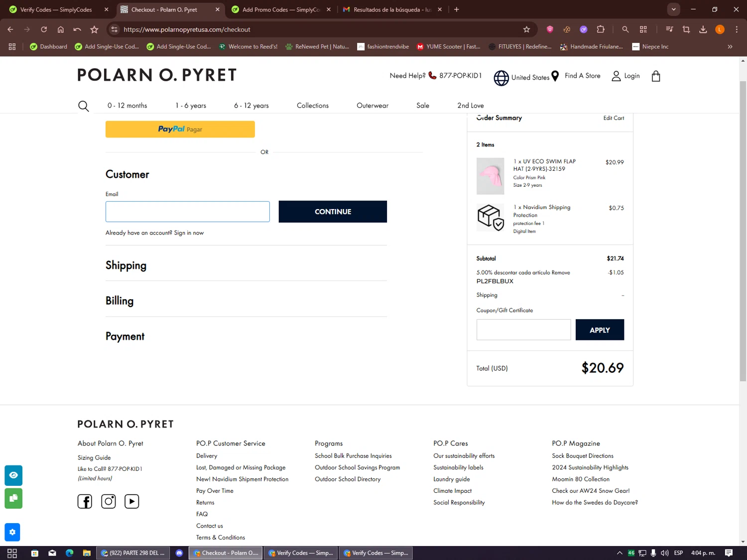Switch to Verify Codes SimplyCodes tab
The width and height of the screenshot is (747, 560).
(x=59, y=9)
